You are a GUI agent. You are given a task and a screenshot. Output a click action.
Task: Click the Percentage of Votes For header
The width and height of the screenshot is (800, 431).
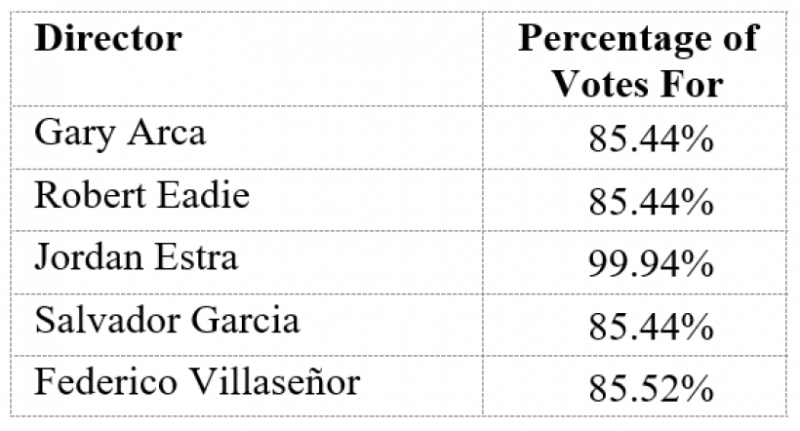click(x=638, y=60)
